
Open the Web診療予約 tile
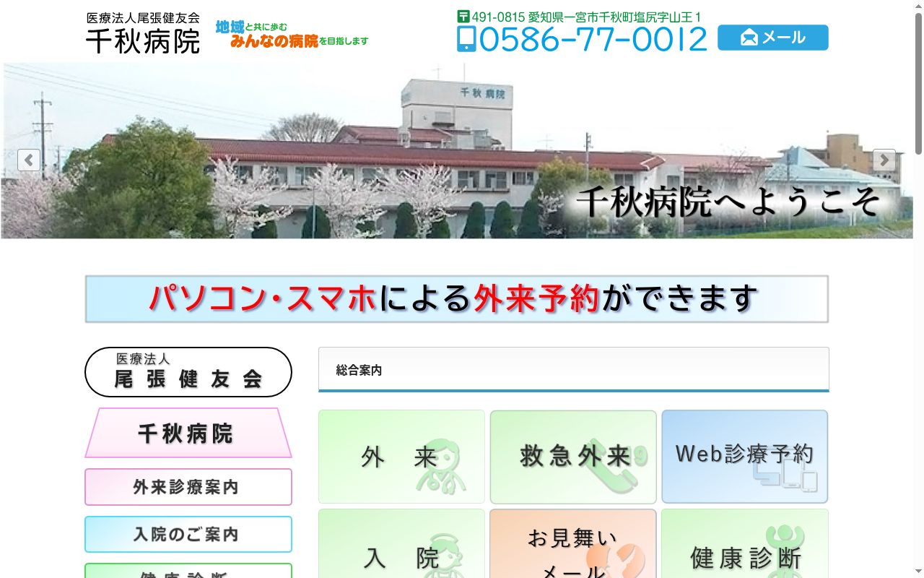tap(745, 457)
